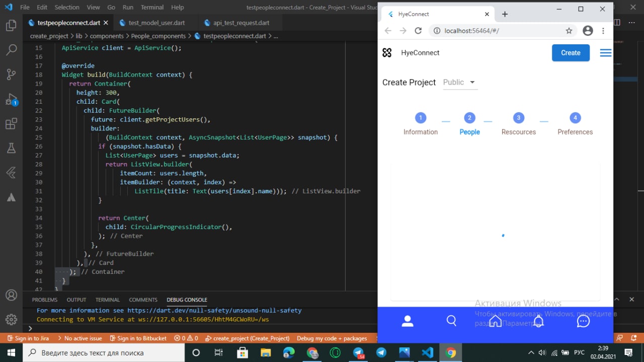Open the search icon in HyeConnect bottom bar
The width and height of the screenshot is (644, 362).
tap(451, 321)
